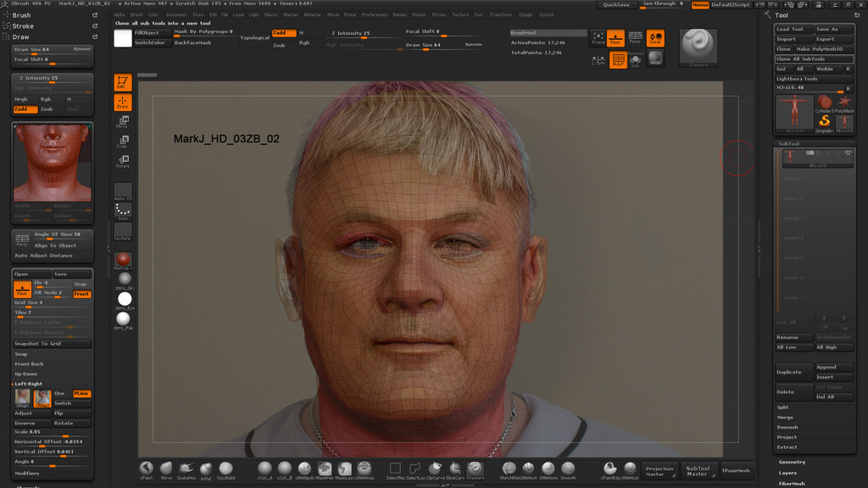Viewport: 868px width, 488px height.
Task: Expand the Geometry section
Action: tap(792, 462)
